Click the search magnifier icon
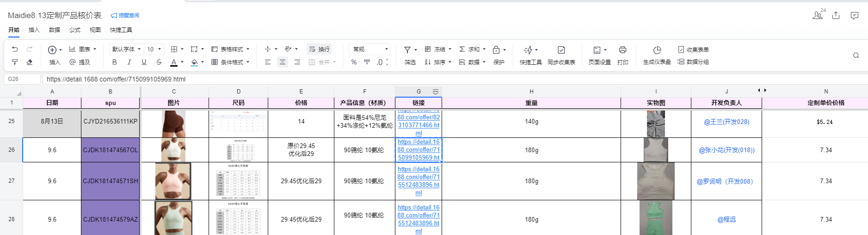 (856, 56)
